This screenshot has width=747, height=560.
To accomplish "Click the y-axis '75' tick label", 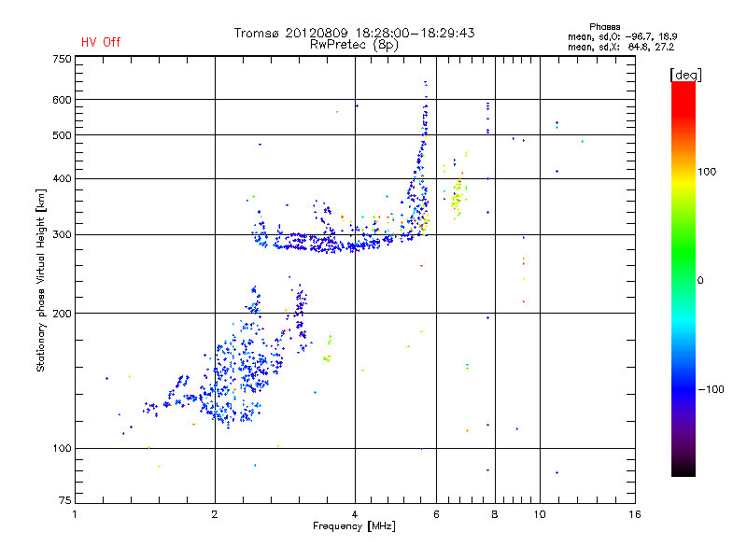I will (x=65, y=500).
